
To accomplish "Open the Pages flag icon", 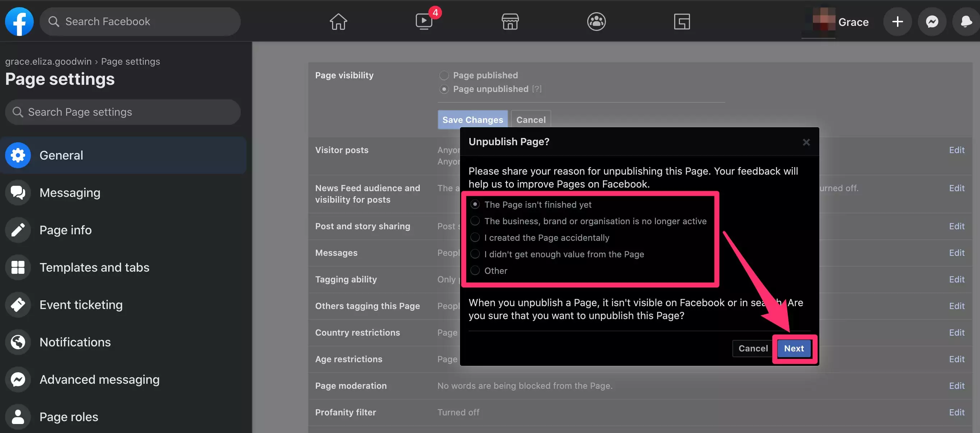I will click(682, 21).
